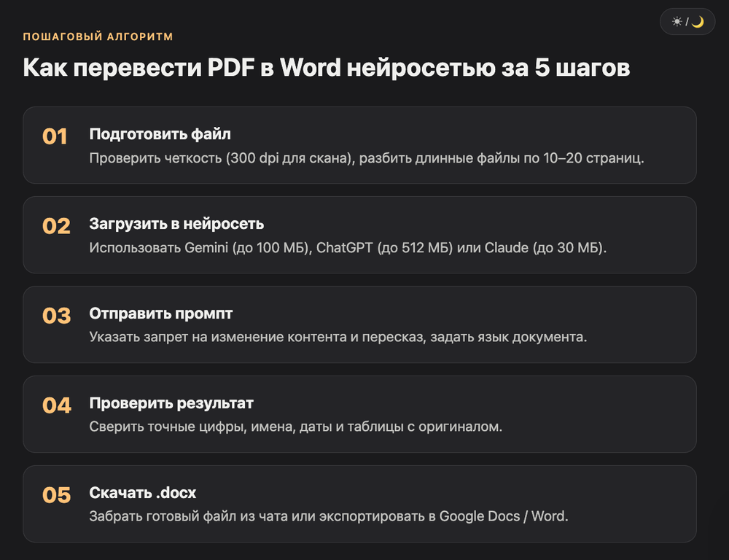Click the text "Указать запрет на изменение контента..."
Screen dimensions: 729x560
(338, 337)
